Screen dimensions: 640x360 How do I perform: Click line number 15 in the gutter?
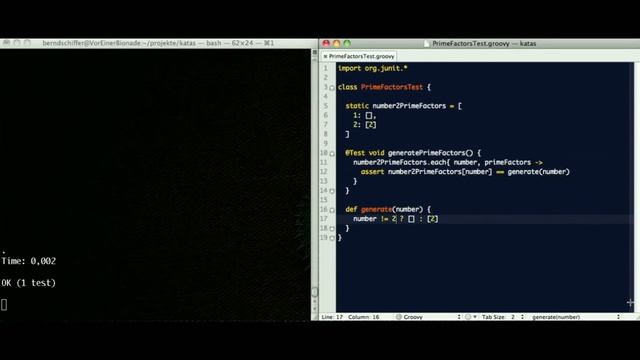324,200
